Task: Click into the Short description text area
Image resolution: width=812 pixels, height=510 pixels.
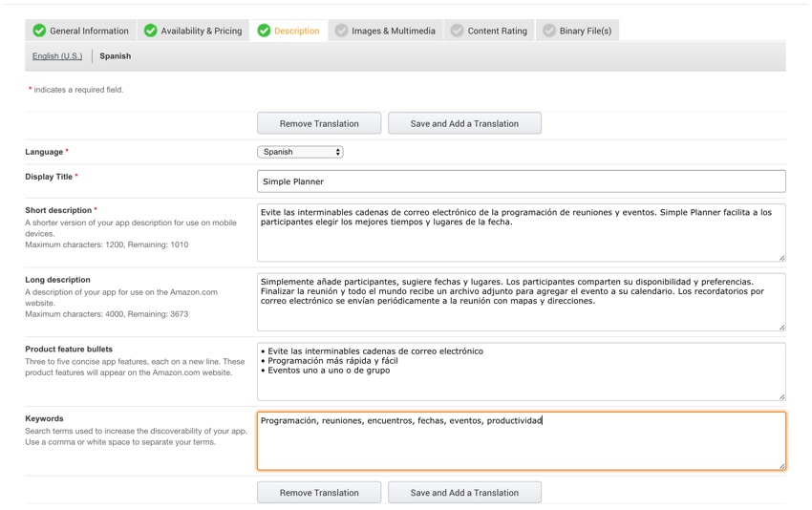Action: (521, 232)
